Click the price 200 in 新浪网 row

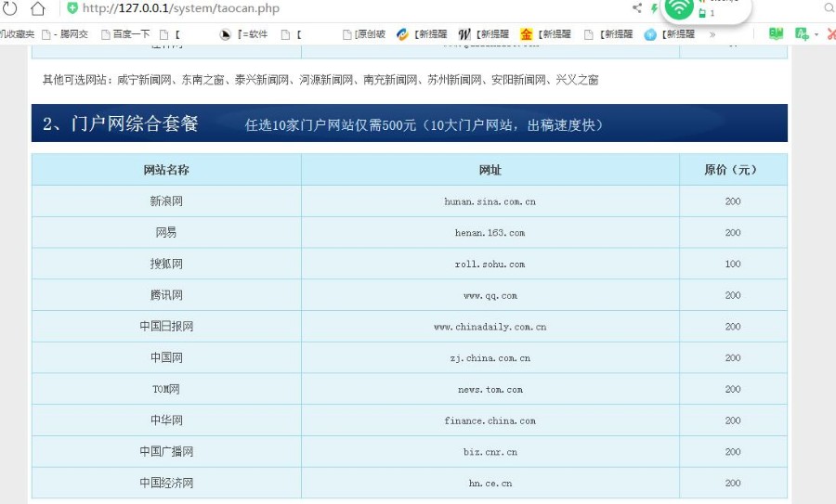coord(733,201)
